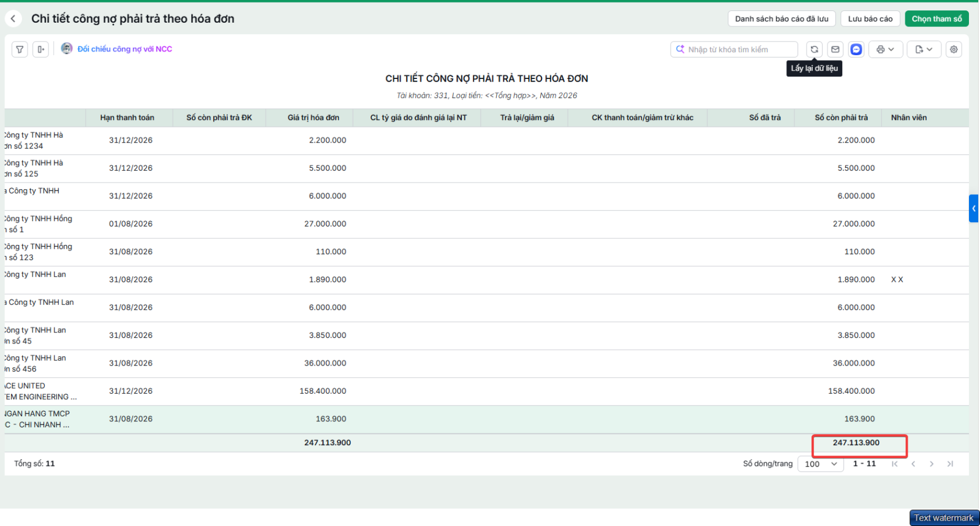Viewport: 980px width, 526px height.
Task: Go to the next page arrow
Action: [x=932, y=464]
